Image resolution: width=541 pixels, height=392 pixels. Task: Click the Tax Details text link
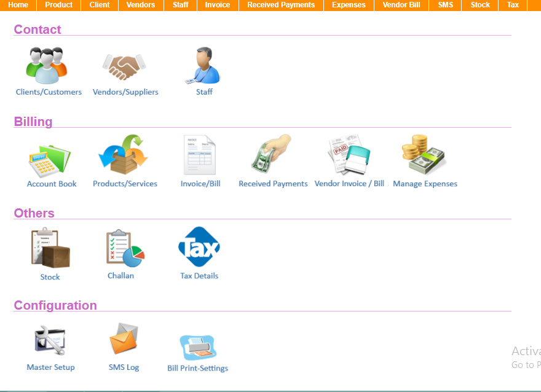click(199, 276)
